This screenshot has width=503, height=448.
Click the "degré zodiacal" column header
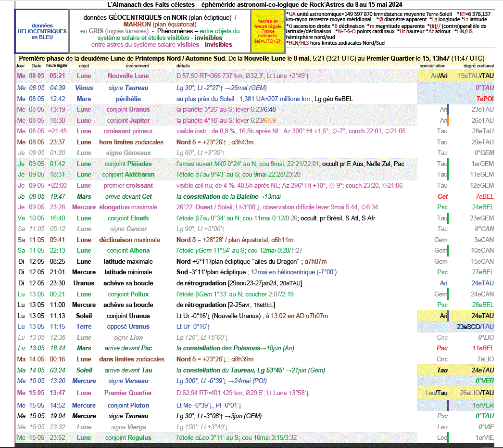[x=478, y=66]
